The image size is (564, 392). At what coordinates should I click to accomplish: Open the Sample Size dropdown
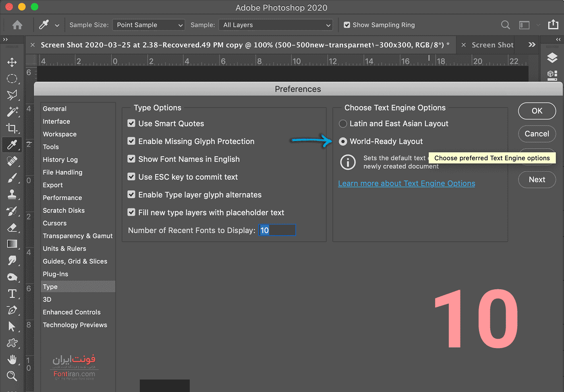(x=148, y=25)
